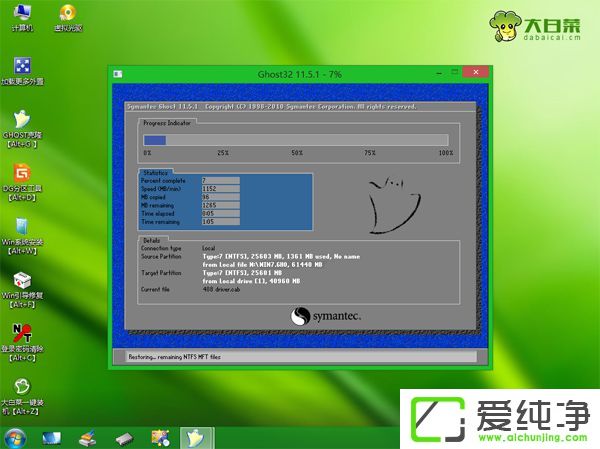This screenshot has height=449, width=600.
Task: Click the paintbrush icon in the taskbar
Action: point(88,437)
